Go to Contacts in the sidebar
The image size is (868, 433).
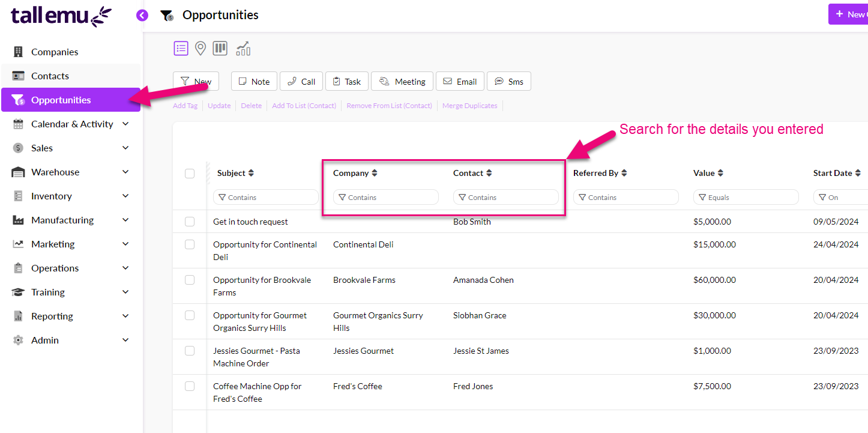click(50, 76)
